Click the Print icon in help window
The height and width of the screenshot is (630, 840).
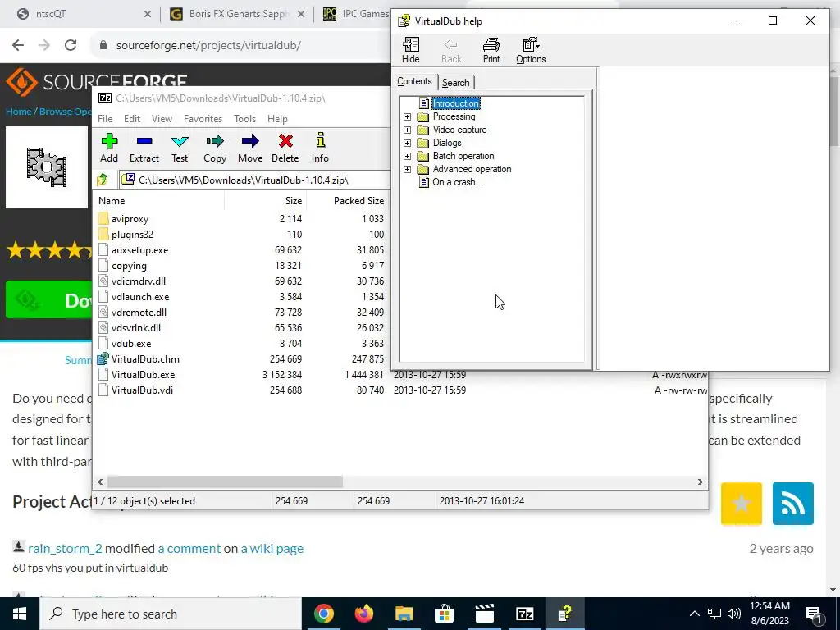[491, 50]
